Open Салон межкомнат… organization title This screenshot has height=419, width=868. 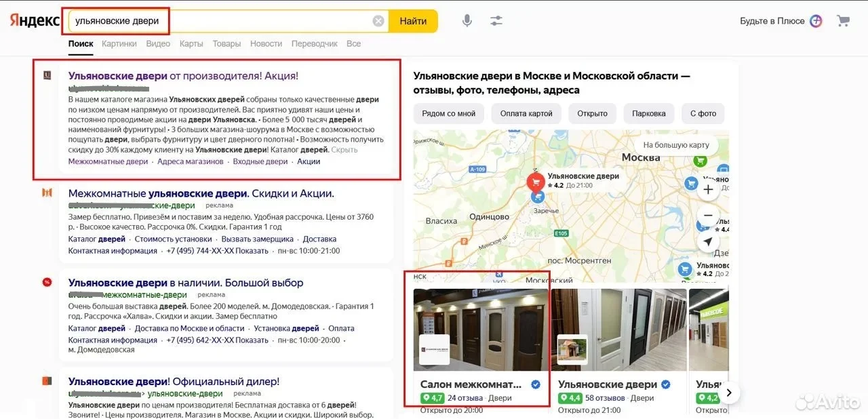[471, 384]
